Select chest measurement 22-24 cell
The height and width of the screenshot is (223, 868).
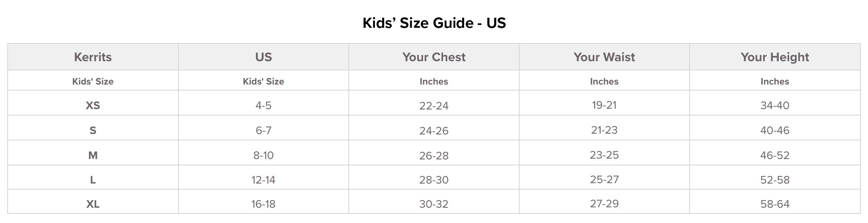pos(434,106)
